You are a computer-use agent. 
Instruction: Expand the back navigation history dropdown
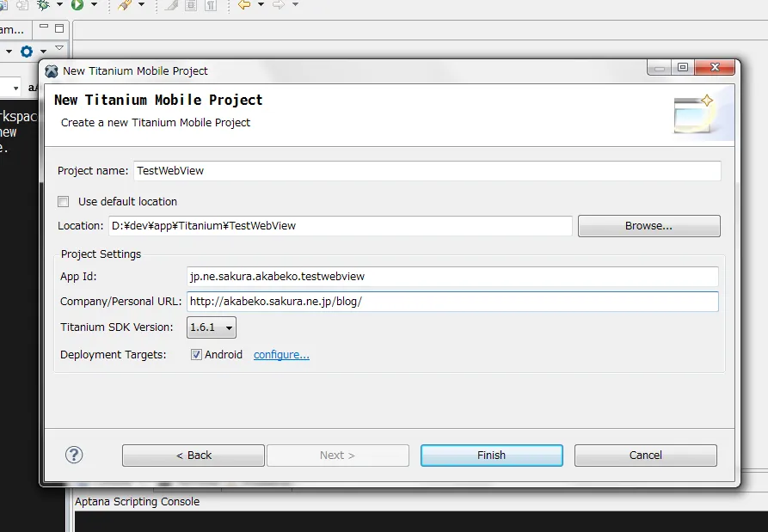coord(260,5)
